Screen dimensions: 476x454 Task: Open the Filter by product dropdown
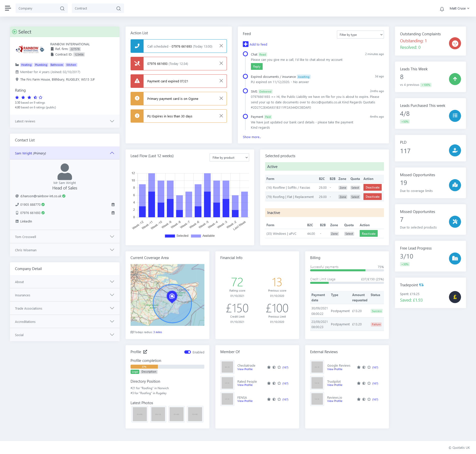pos(229,157)
